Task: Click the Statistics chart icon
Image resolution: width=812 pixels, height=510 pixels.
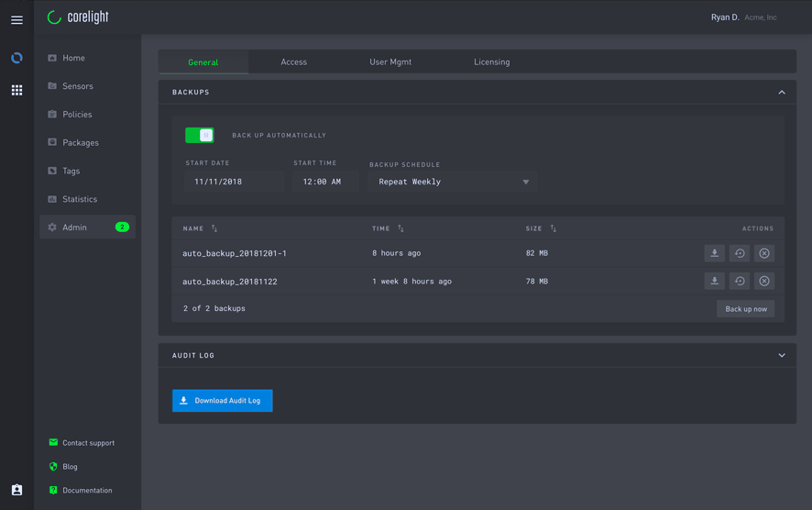Action: (x=52, y=199)
